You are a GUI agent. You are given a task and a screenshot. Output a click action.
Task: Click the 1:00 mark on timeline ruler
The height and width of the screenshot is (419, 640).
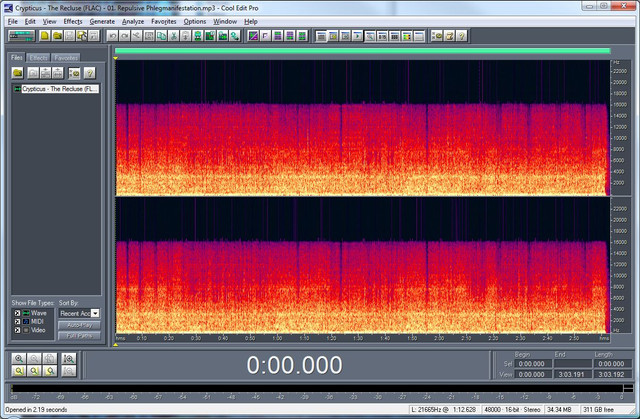click(277, 338)
